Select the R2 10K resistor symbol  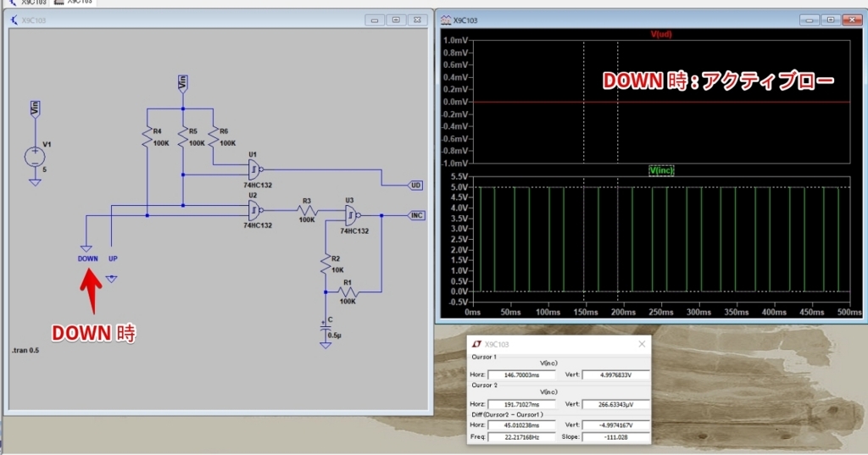point(325,264)
